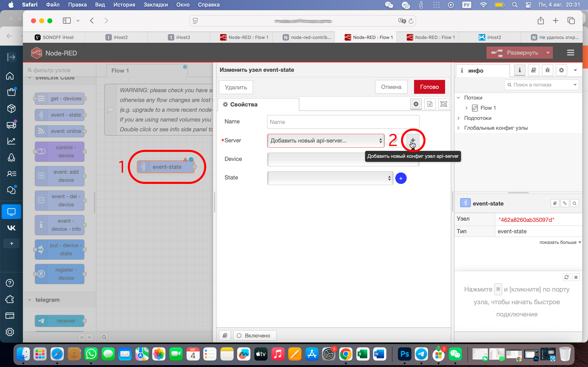This screenshot has width=588, height=367.
Task: Click the blue add state button
Action: coord(401,178)
